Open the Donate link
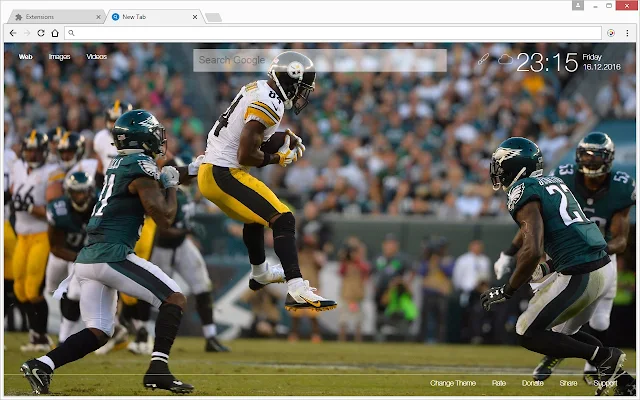Image resolution: width=640 pixels, height=400 pixels. click(533, 383)
